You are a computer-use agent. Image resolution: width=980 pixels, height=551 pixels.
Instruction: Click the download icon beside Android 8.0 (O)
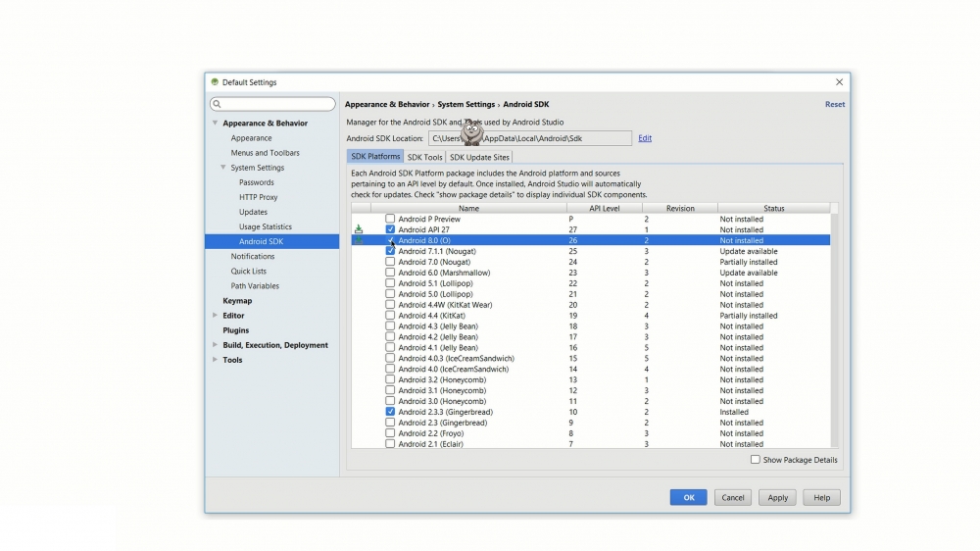click(x=359, y=240)
